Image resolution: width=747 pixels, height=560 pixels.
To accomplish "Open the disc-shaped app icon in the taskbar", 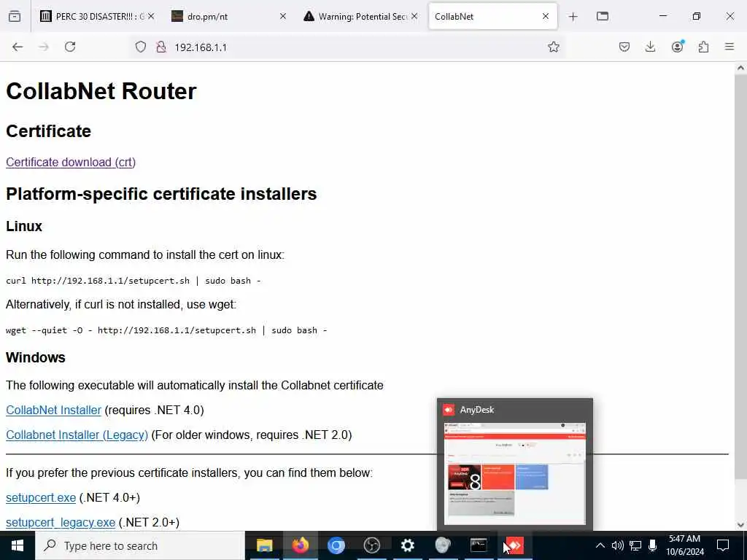I will point(443,545).
